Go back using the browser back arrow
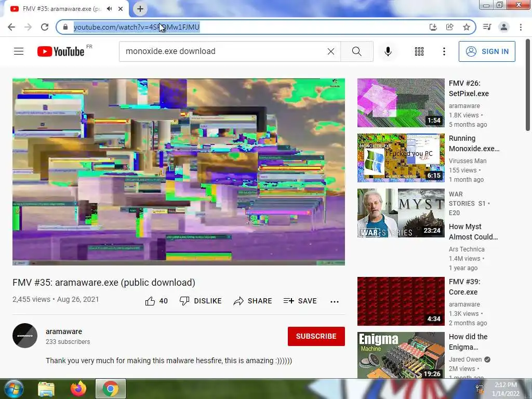 click(11, 27)
